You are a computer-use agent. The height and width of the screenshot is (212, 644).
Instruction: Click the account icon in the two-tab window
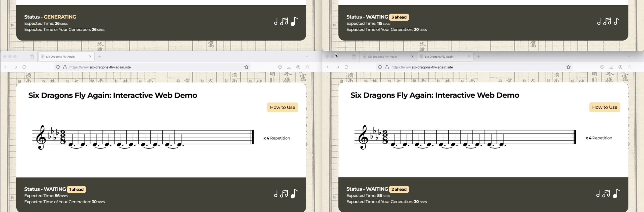point(621,67)
